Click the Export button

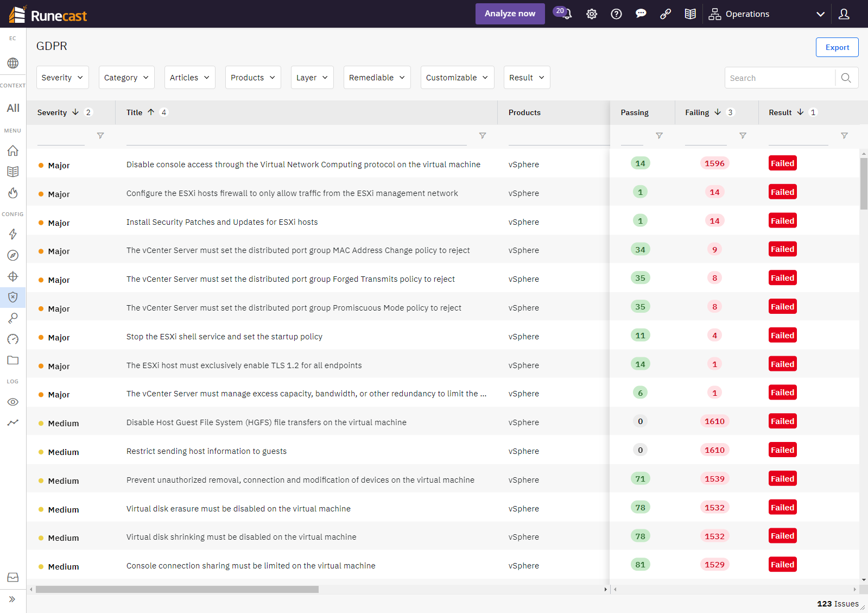coord(837,47)
